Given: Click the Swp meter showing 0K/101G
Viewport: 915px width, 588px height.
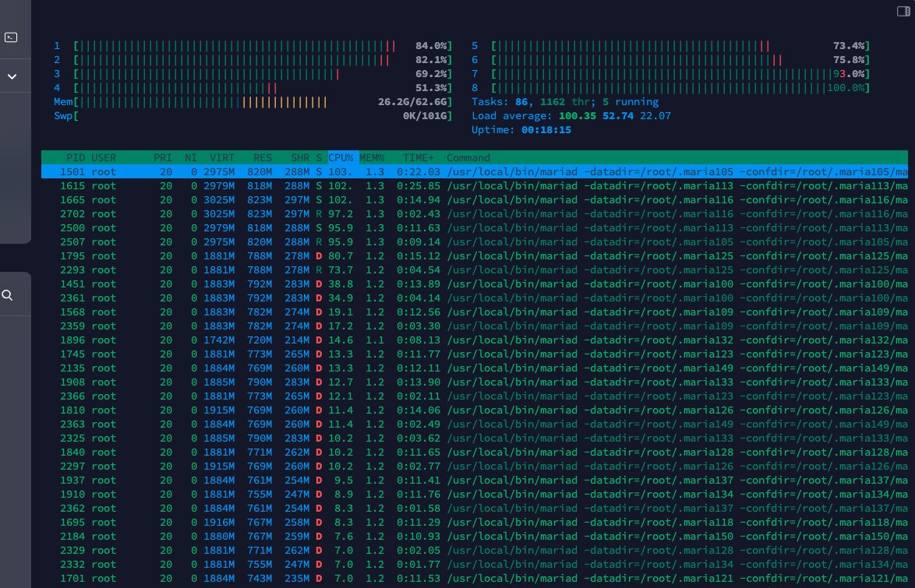Looking at the screenshot, I should coord(253,115).
